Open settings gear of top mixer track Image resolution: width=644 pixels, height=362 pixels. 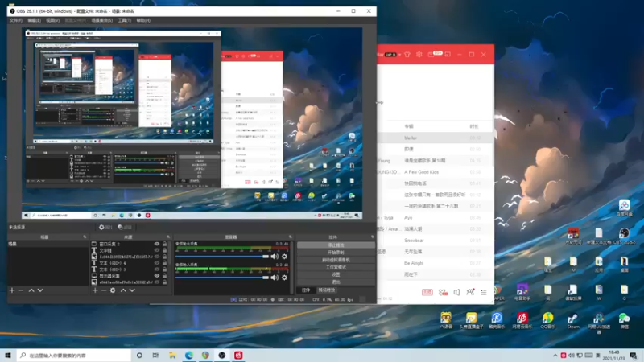coord(284,257)
